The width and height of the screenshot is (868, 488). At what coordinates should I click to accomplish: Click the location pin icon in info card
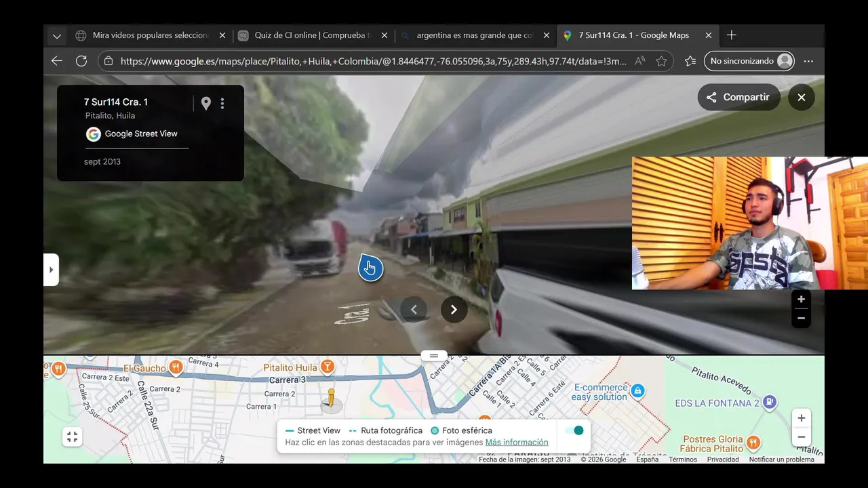206,103
